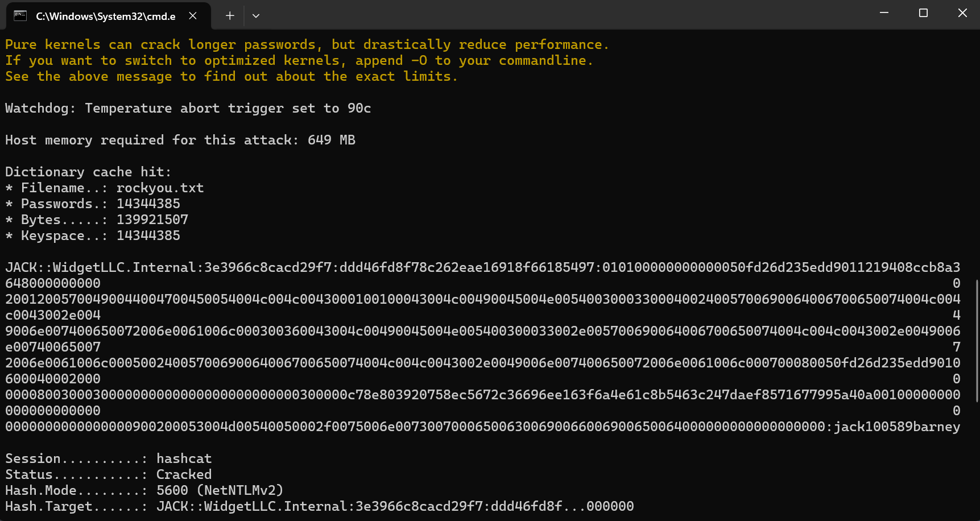Click the cracked password jack100589barney
980x521 pixels.
(897, 427)
